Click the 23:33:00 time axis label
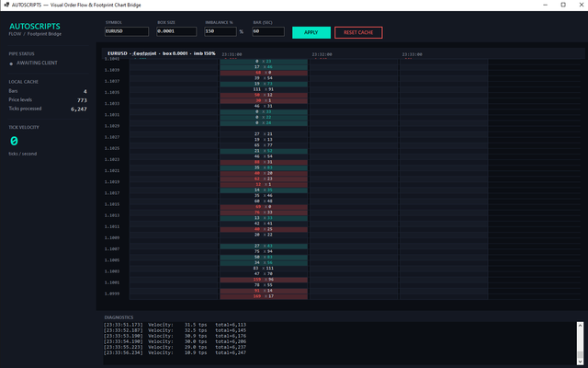The image size is (588, 368). click(x=412, y=54)
